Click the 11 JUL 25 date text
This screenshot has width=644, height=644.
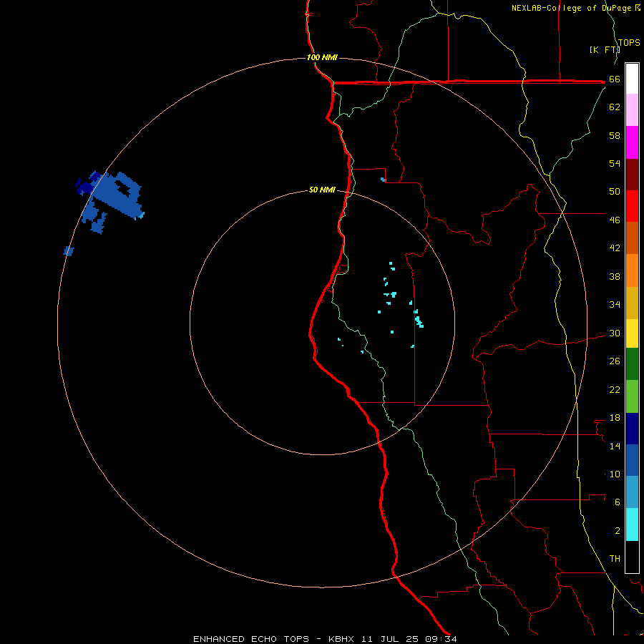coord(390,639)
